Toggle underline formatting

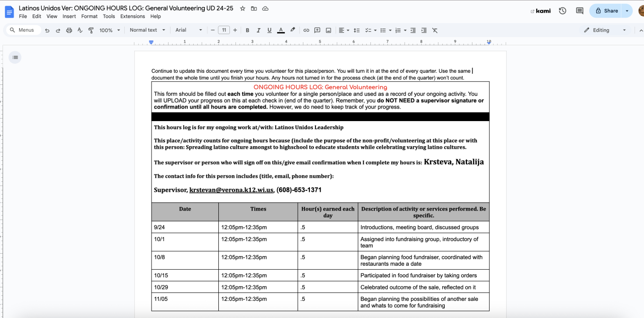click(270, 30)
